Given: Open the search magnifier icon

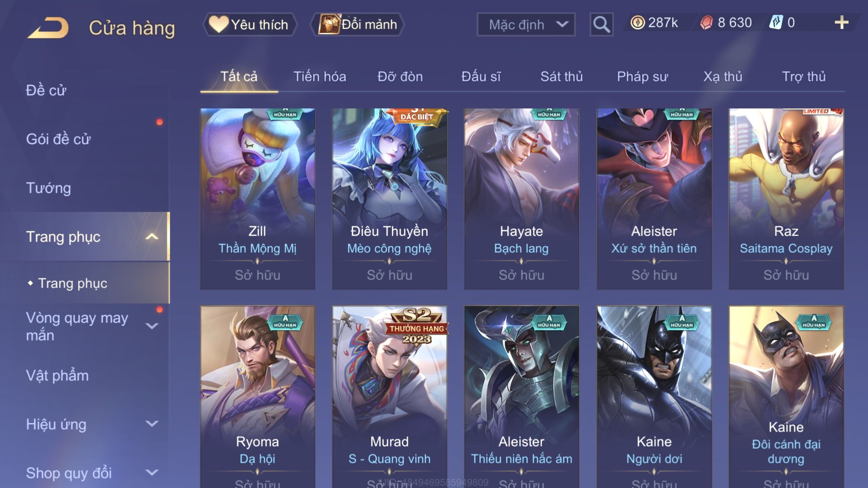Looking at the screenshot, I should [x=601, y=24].
